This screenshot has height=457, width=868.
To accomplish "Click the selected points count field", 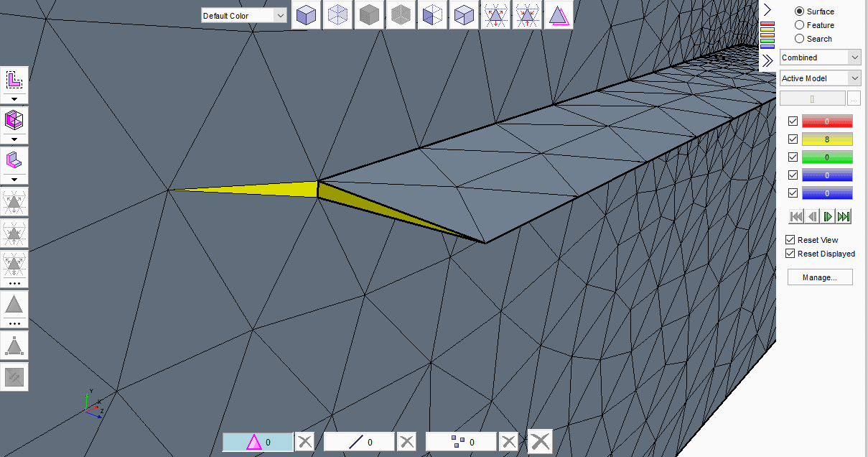I will (x=462, y=442).
